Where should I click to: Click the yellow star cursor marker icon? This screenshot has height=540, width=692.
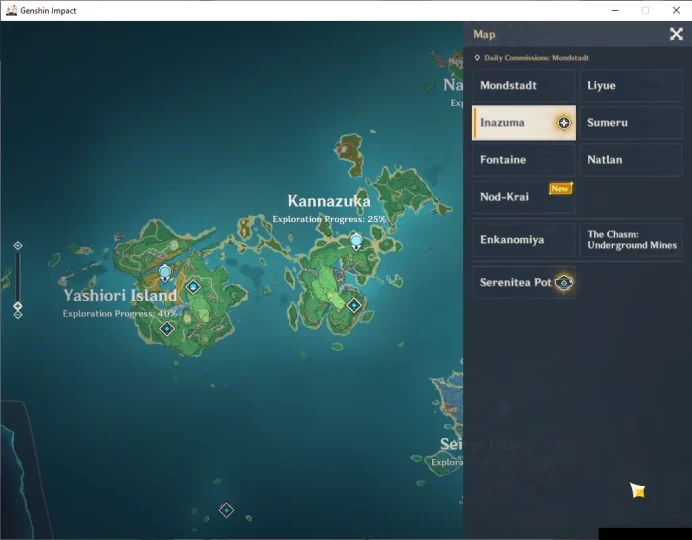pos(638,490)
